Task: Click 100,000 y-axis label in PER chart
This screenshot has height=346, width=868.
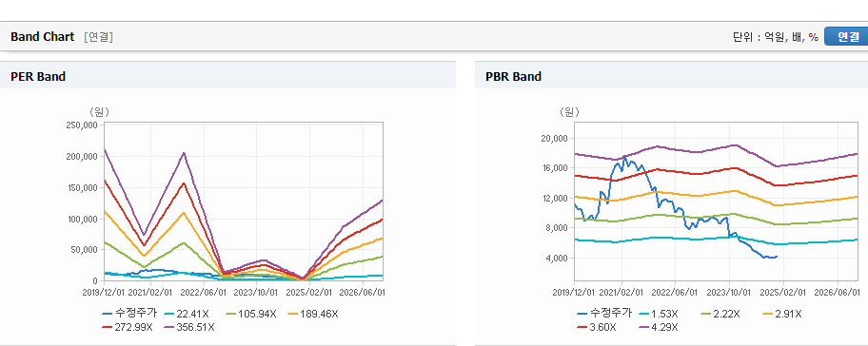Action: pyautogui.click(x=83, y=219)
